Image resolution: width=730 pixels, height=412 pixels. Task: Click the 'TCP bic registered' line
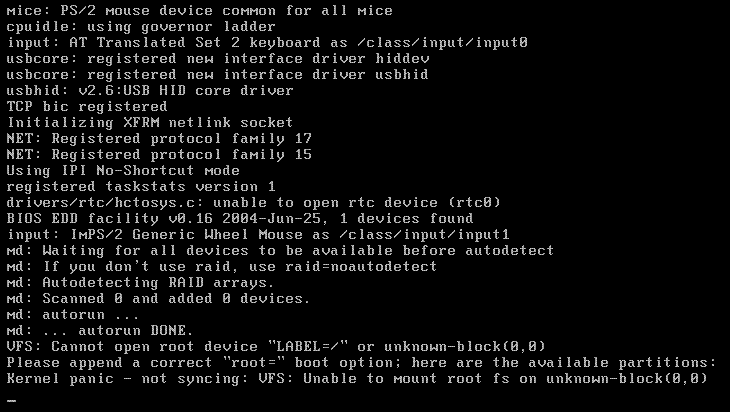click(x=87, y=107)
